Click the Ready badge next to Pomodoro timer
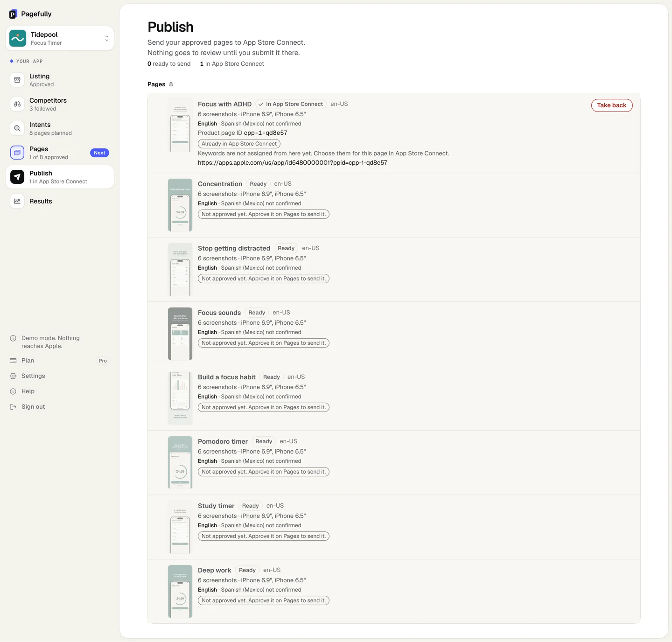672x642 pixels. [x=264, y=441]
